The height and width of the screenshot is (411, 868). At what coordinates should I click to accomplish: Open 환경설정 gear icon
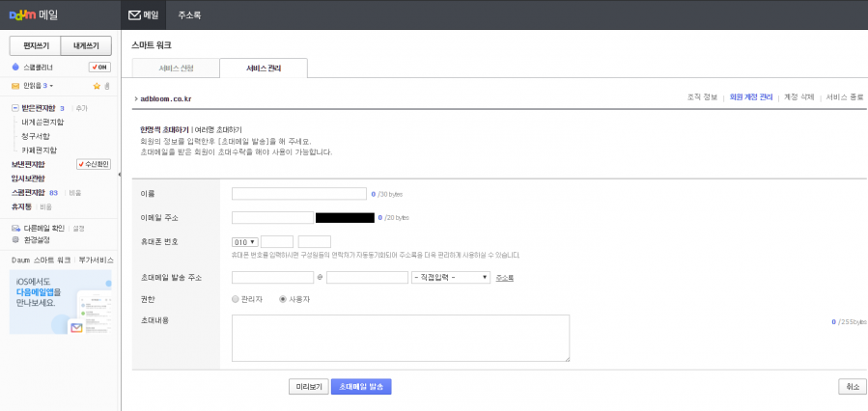coord(15,239)
